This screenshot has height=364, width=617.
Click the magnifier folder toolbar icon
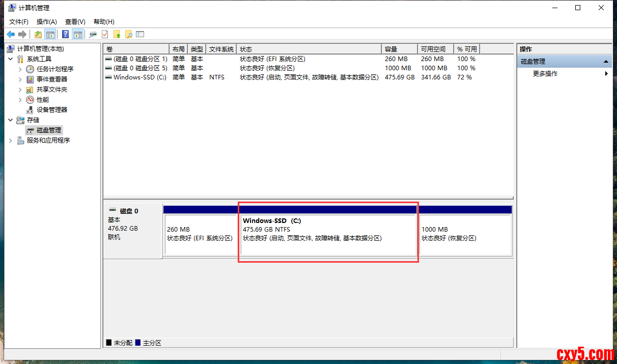coord(129,35)
